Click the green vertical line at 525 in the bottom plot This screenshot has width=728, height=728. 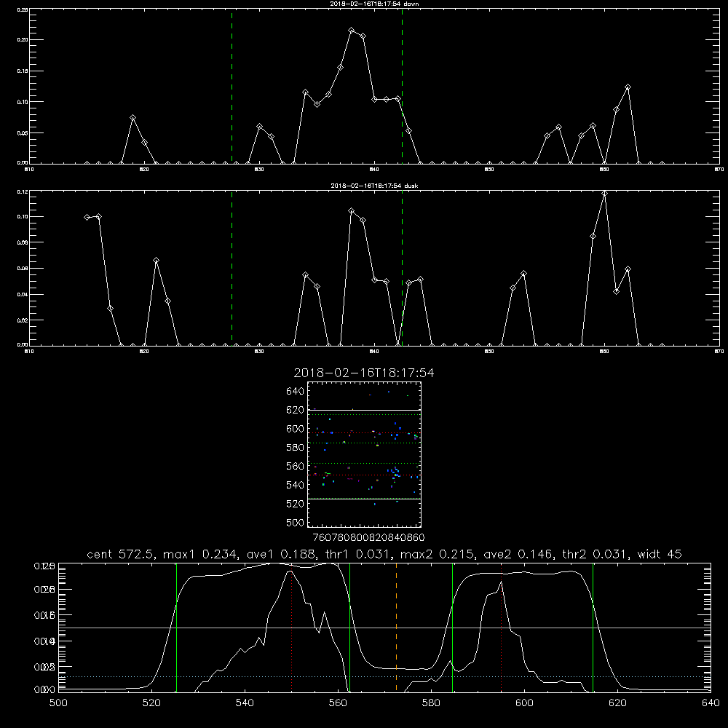tap(176, 628)
